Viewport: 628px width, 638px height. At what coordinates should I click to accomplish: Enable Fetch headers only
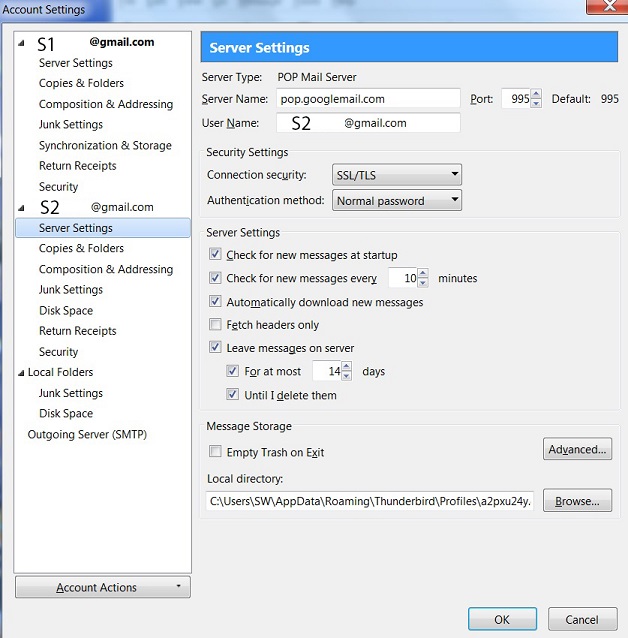coord(215,324)
